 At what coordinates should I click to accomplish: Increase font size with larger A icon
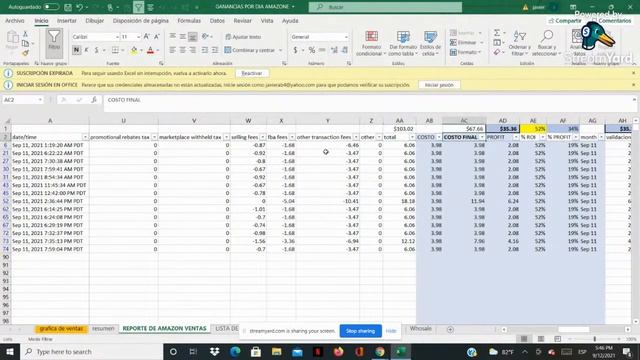pos(147,37)
